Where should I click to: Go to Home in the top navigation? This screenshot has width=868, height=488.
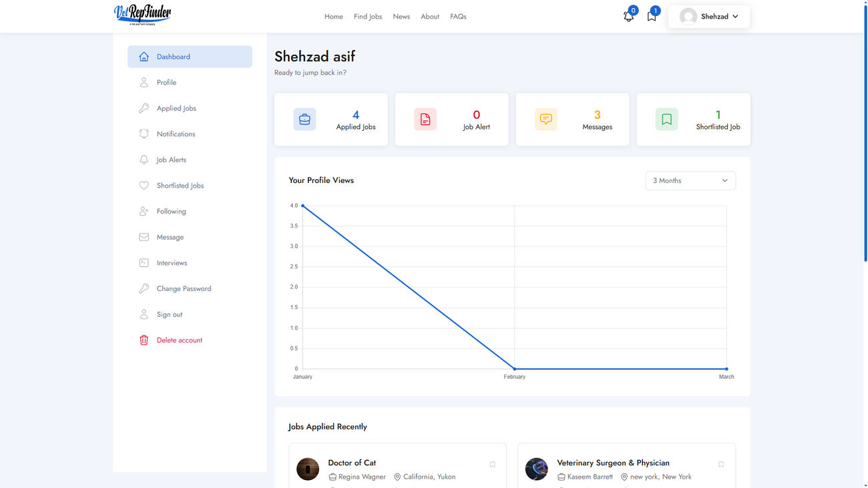pos(334,17)
